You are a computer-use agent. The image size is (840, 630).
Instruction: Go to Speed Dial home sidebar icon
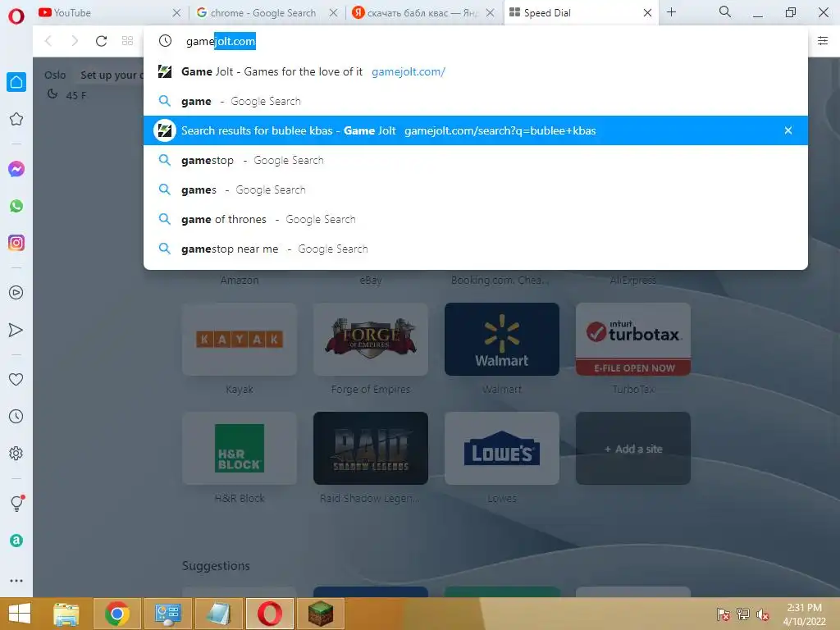(x=16, y=82)
